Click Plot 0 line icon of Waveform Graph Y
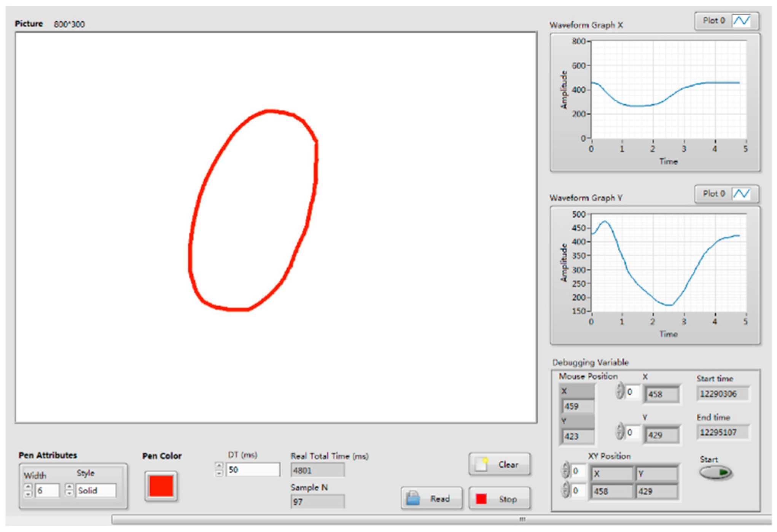The height and width of the screenshot is (532, 777). 741,194
